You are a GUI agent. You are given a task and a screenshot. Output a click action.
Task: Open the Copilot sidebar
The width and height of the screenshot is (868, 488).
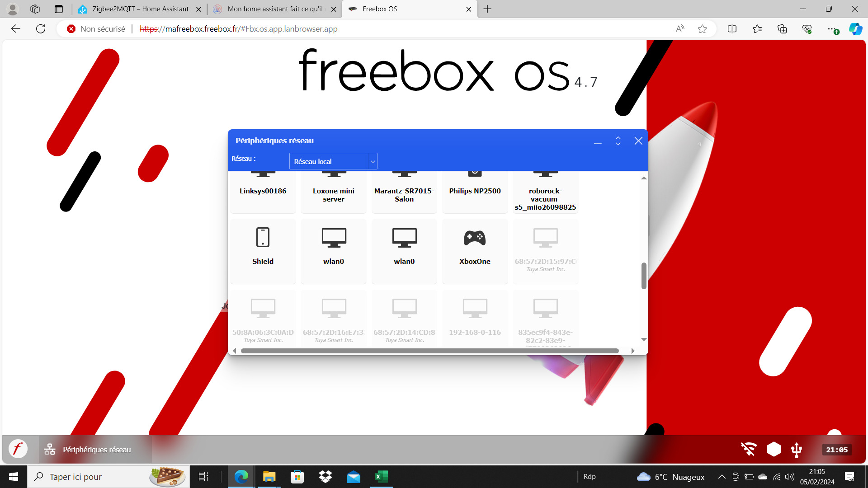(x=855, y=29)
